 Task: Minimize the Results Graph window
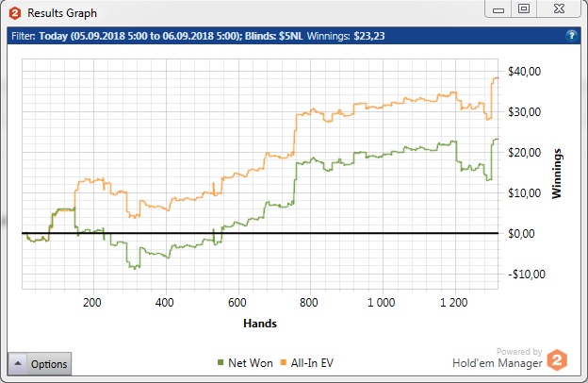click(x=498, y=9)
